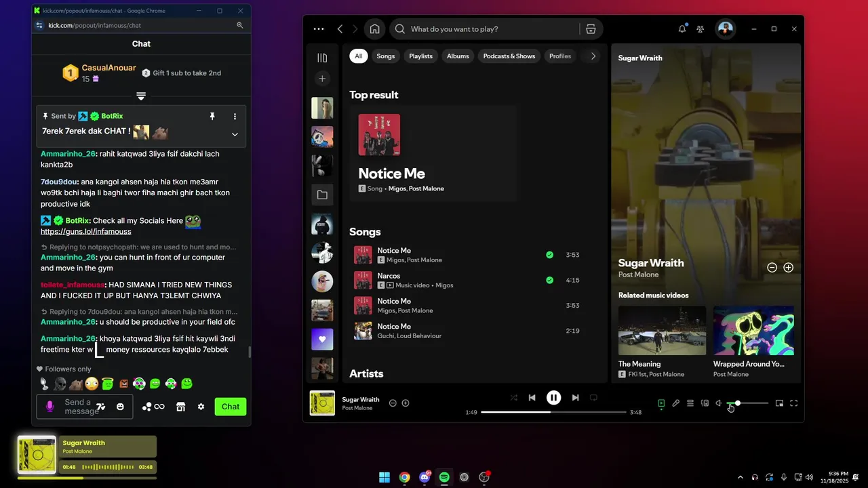Show more filter chips with right chevron

pos(593,56)
